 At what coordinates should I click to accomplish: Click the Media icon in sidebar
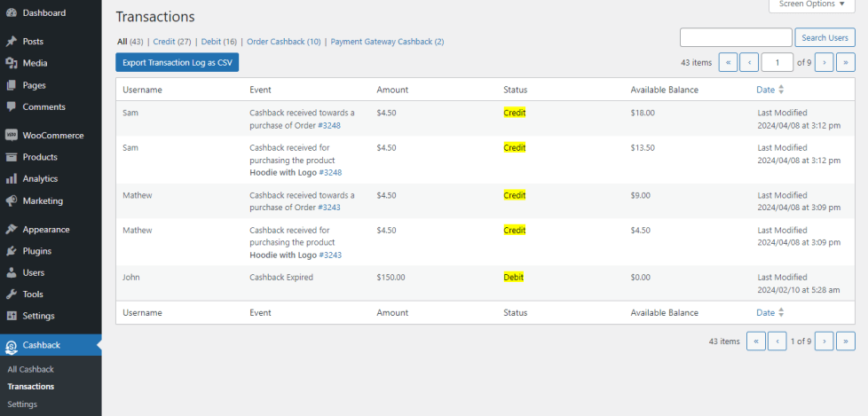click(11, 63)
